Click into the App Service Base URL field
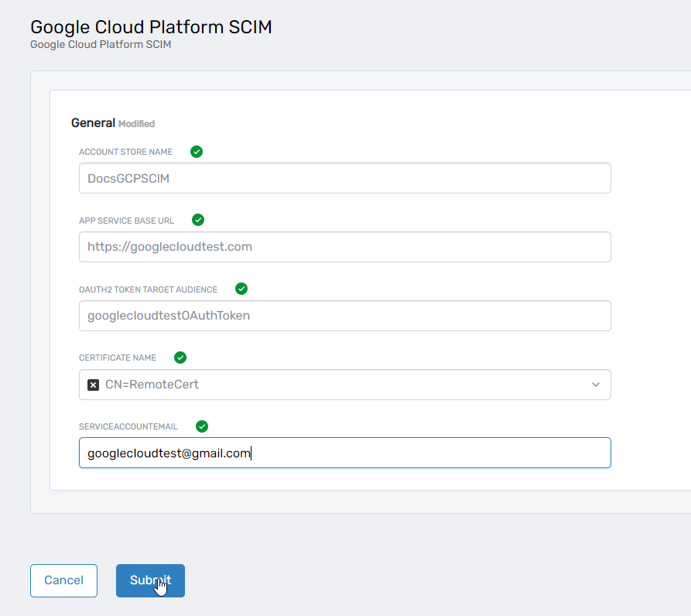The image size is (691, 616). pyautogui.click(x=344, y=247)
